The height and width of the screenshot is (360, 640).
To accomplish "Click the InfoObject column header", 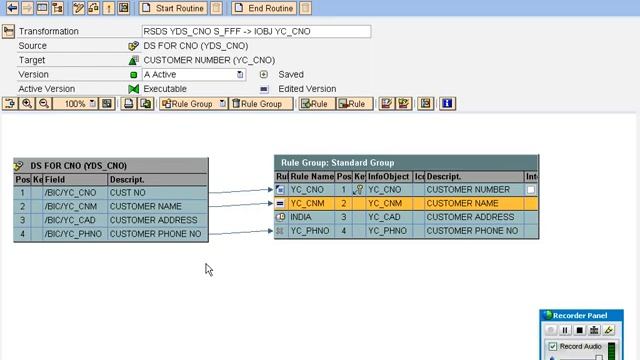I will (x=388, y=177).
